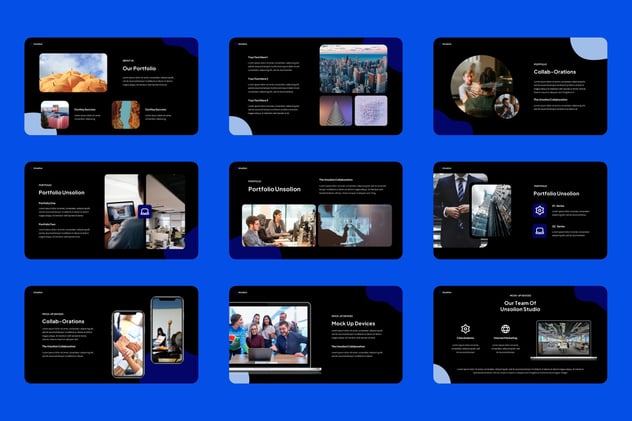Select the settings cog in Our Team slide

[465, 329]
